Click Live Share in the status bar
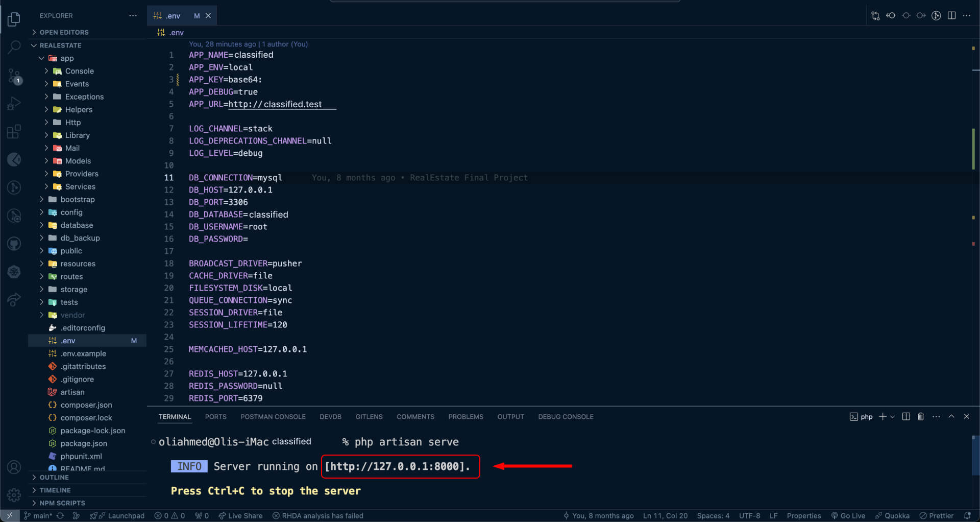 click(x=240, y=516)
